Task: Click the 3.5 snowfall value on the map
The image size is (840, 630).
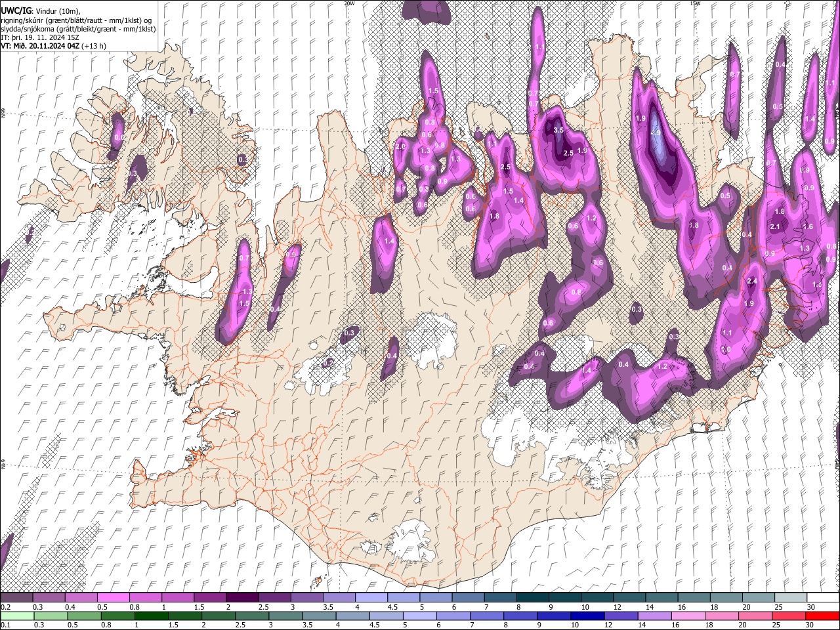Action: tap(559, 130)
